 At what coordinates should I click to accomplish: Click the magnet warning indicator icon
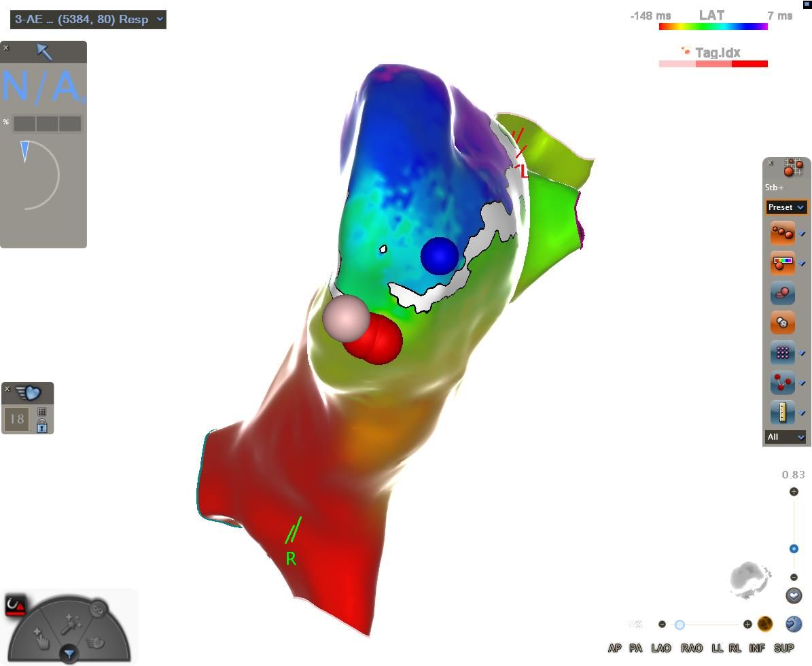(x=15, y=605)
